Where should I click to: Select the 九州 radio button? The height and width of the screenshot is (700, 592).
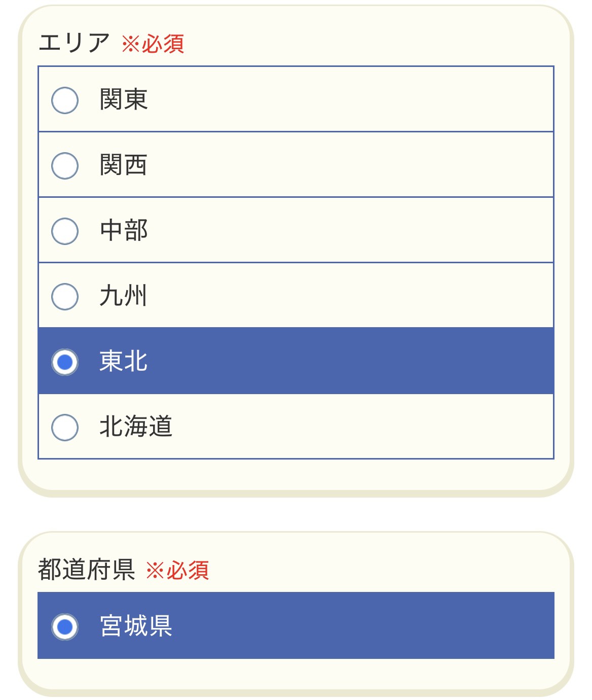(x=65, y=296)
